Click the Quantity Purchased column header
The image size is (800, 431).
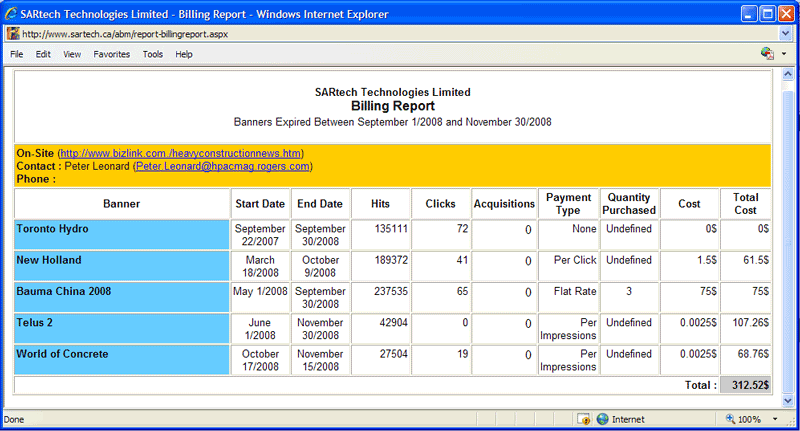click(629, 204)
